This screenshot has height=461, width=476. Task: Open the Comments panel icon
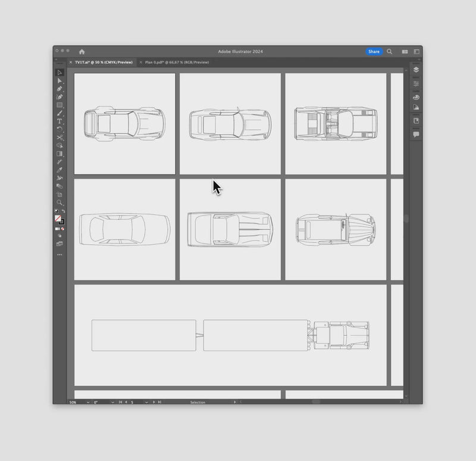pyautogui.click(x=416, y=135)
